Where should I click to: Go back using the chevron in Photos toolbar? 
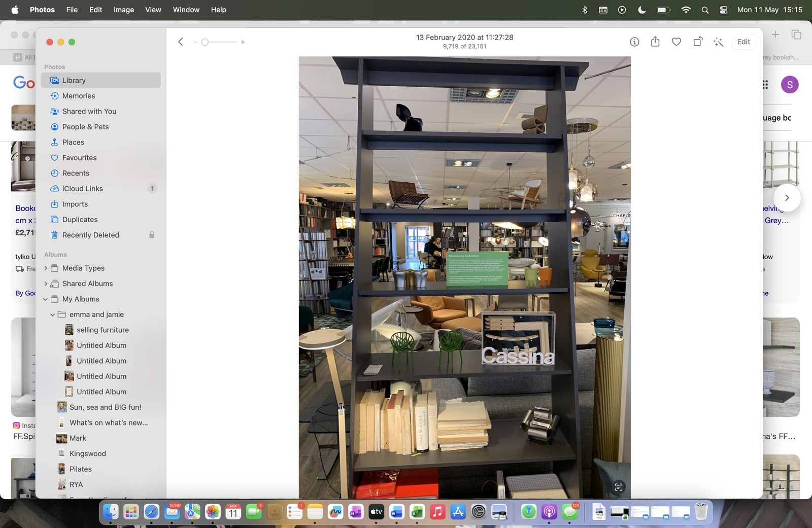tap(181, 42)
